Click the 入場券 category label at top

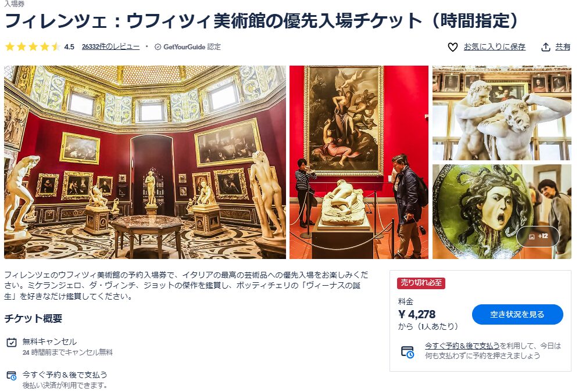[x=15, y=3]
